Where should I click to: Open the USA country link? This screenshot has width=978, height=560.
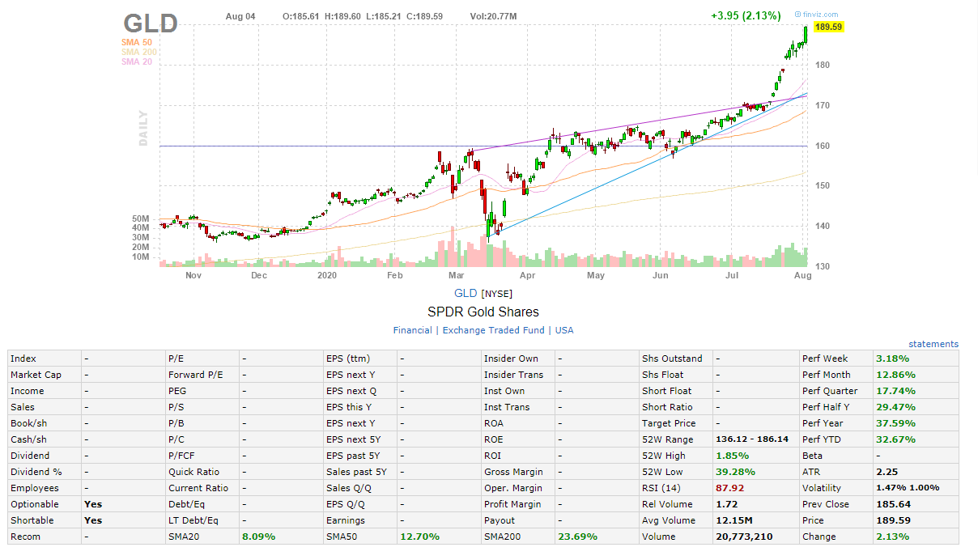pos(564,330)
